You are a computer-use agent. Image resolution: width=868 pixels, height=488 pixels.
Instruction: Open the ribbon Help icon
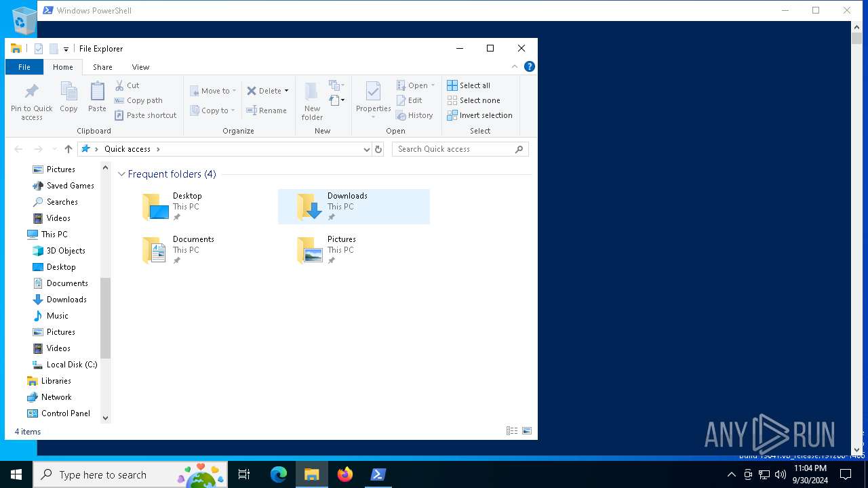[530, 66]
